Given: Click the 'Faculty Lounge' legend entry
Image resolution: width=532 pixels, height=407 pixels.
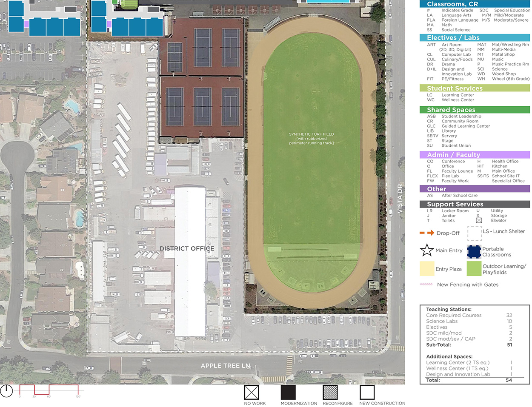Looking at the screenshot, I should 457,171.
